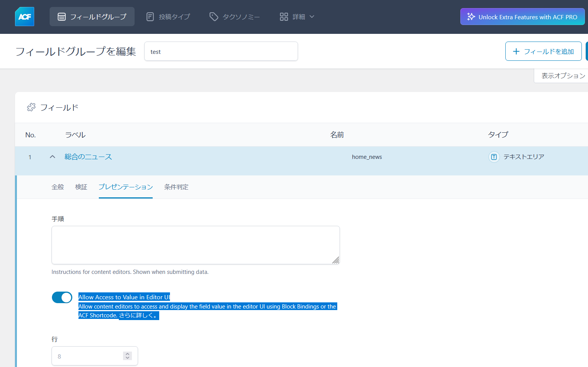The image size is (588, 367).
Task: Click the フィールドを追加 button
Action: 543,51
